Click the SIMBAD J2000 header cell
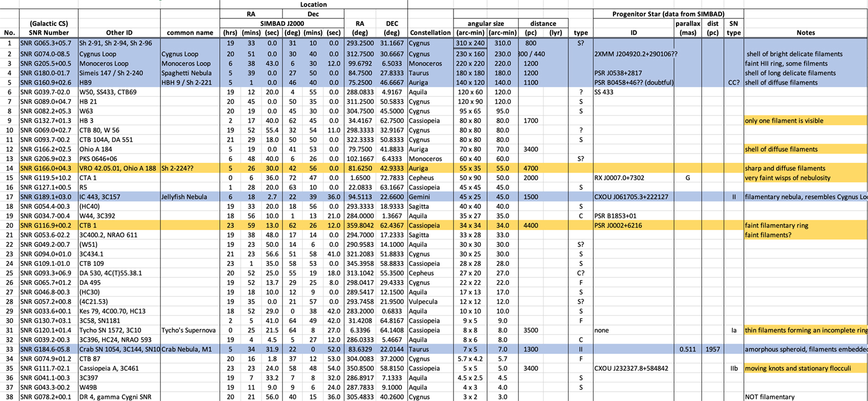868x401 pixels. [x=282, y=23]
